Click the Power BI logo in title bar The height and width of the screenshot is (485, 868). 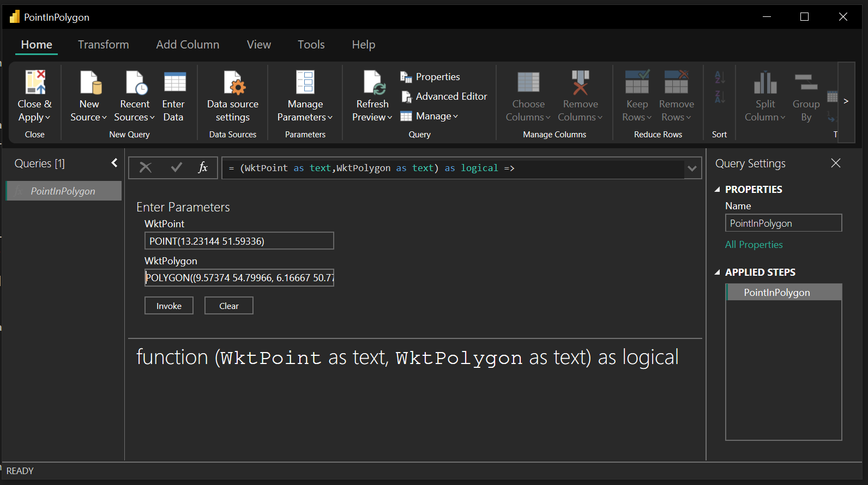tap(15, 17)
